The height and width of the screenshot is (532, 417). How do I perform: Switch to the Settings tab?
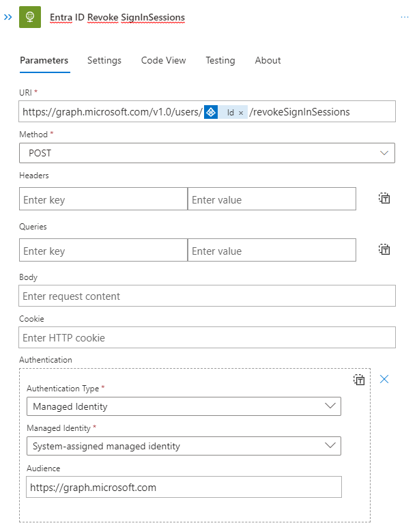(104, 60)
